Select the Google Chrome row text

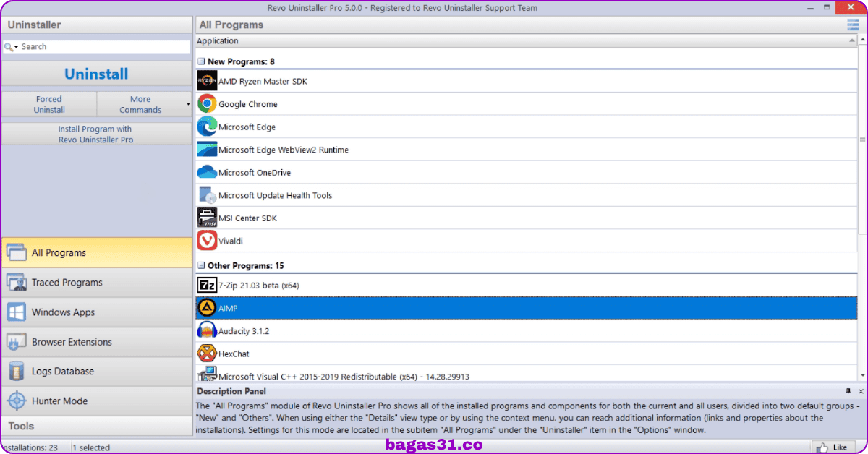pos(248,104)
